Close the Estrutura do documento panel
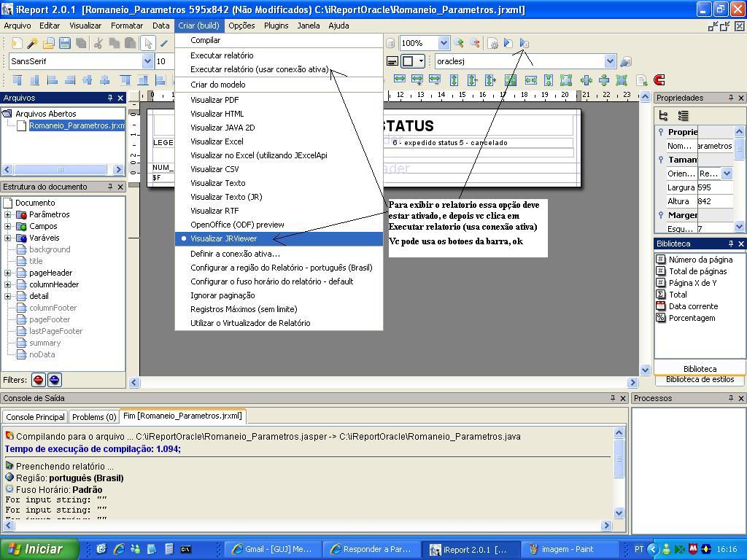Screen dimensions: 747x560 120,187
